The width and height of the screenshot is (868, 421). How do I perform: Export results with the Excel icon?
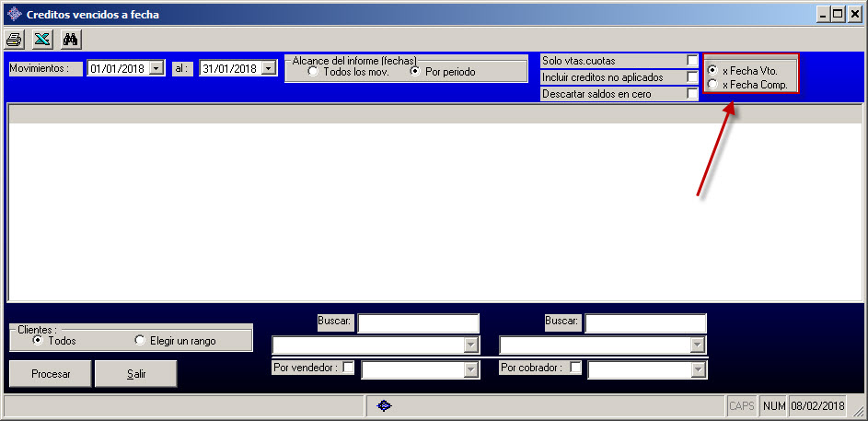42,39
